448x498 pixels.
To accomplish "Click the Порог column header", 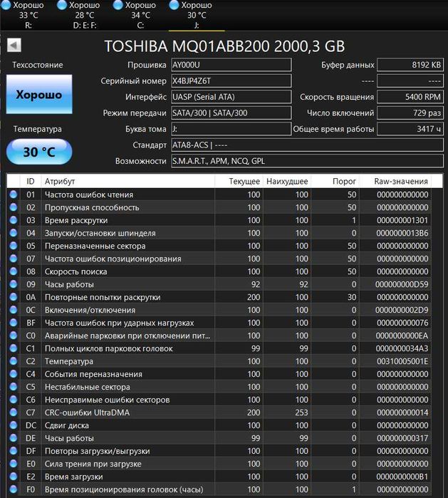I will pyautogui.click(x=335, y=182).
